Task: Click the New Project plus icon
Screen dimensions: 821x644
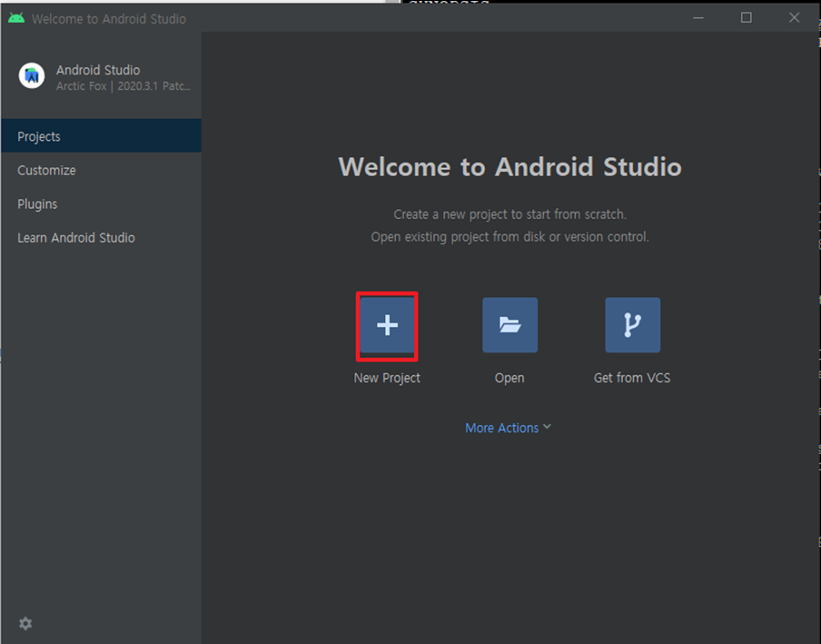Action: tap(387, 325)
